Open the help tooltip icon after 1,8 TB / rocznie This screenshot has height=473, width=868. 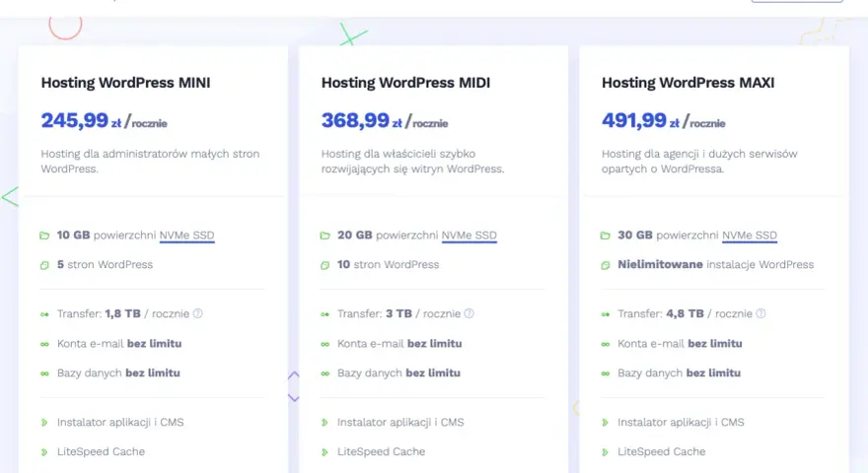click(197, 313)
